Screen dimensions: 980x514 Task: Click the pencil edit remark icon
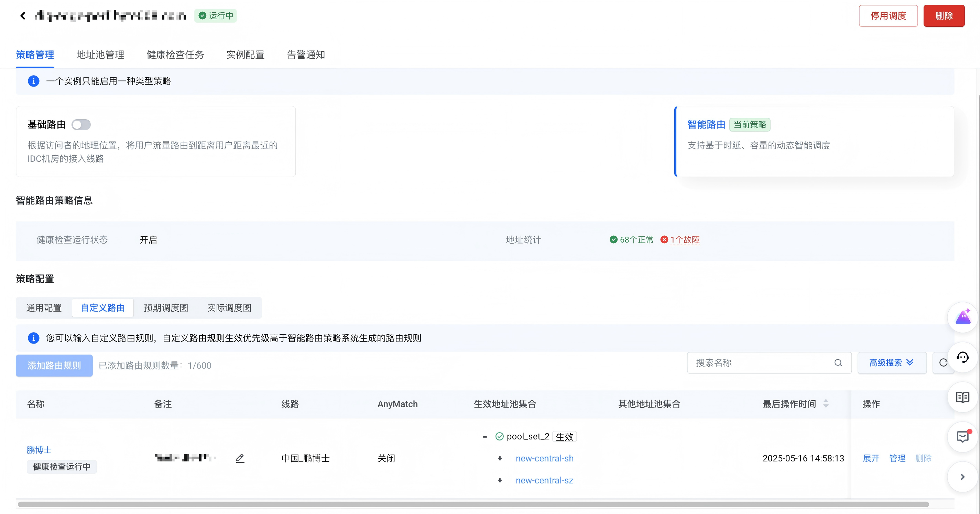click(x=240, y=458)
